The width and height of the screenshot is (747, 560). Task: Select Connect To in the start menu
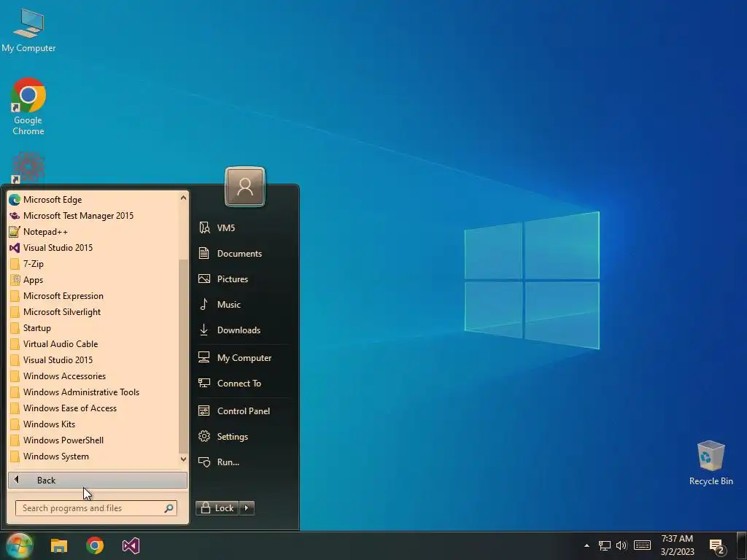click(x=244, y=384)
